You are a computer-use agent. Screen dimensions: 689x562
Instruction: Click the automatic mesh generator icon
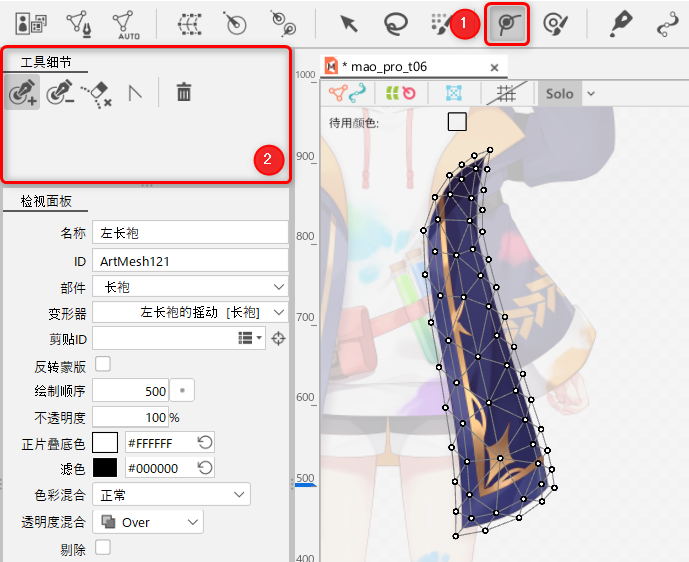tap(125, 24)
